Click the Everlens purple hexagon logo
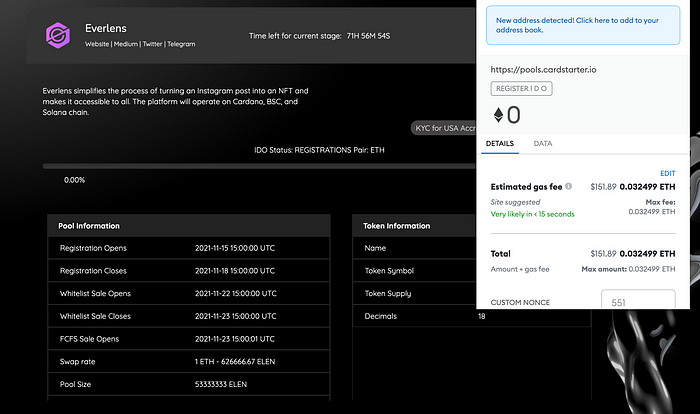700x414 pixels. [58, 35]
